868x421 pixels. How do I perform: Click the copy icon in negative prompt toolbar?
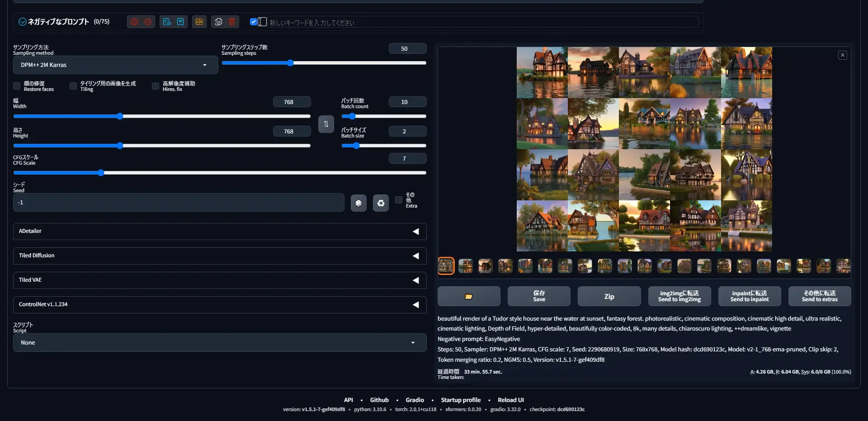218,22
